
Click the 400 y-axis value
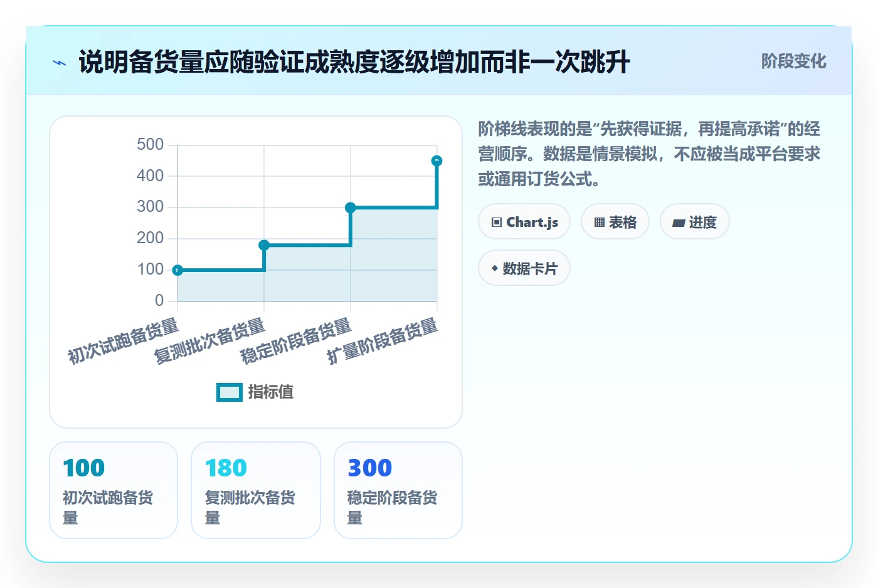click(151, 176)
